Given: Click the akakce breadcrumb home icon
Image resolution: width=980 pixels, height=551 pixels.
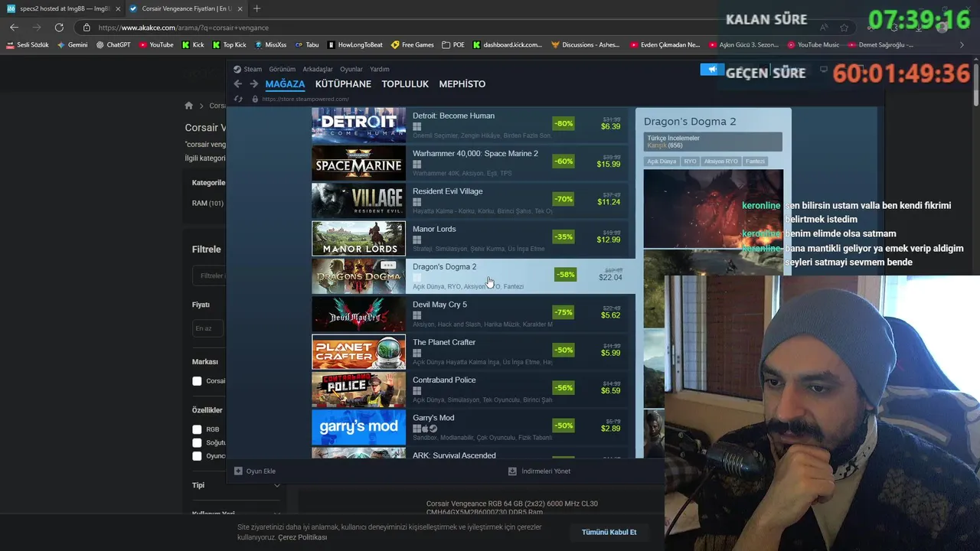Looking at the screenshot, I should (x=189, y=106).
